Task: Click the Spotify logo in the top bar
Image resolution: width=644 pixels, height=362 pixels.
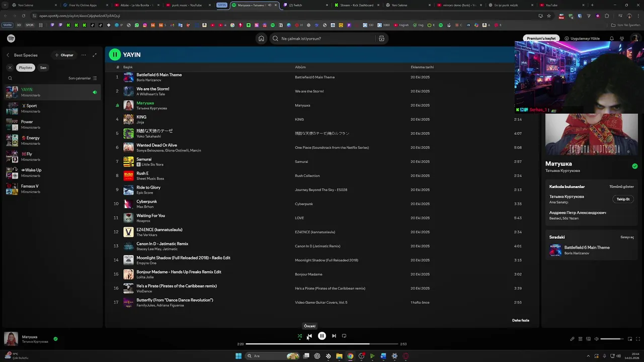Action: (11, 39)
